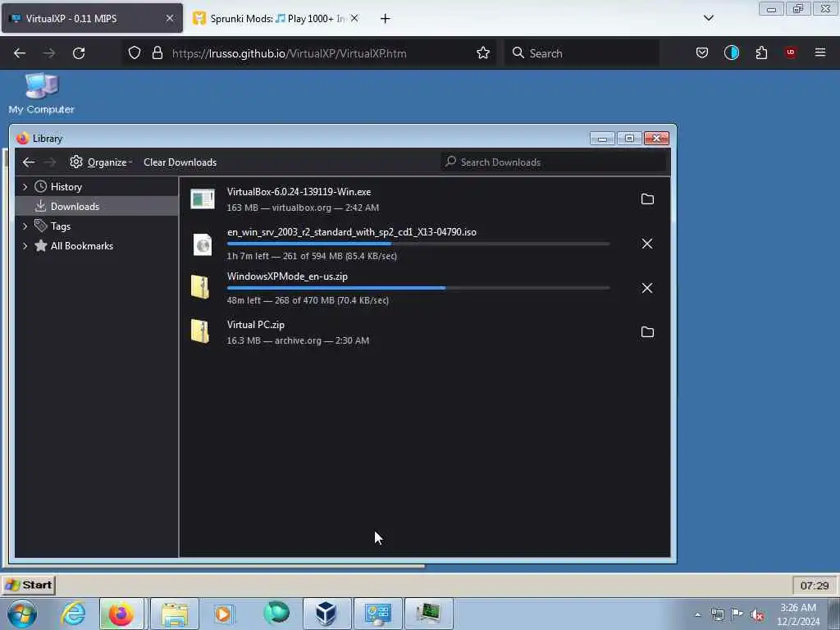Screen dimensions: 840x630
Task: Open VirtualBox from the taskbar
Action: tap(326, 614)
